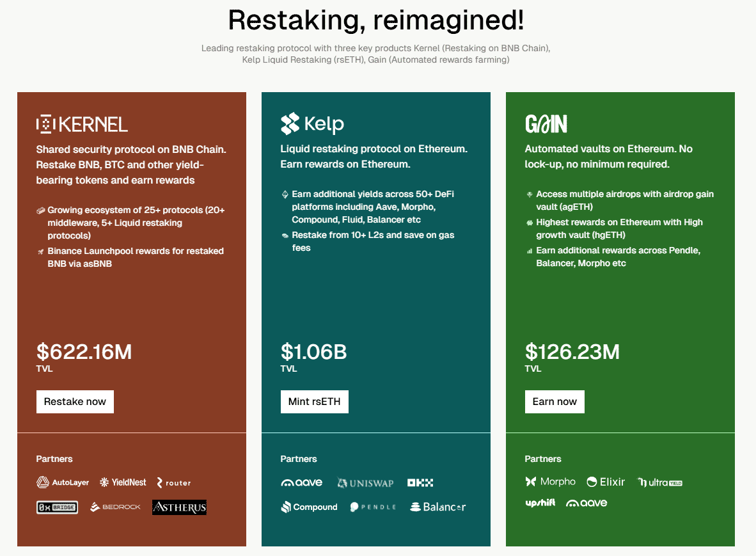This screenshot has width=756, height=556.
Task: Click the Balancer partner logo
Action: tap(437, 507)
